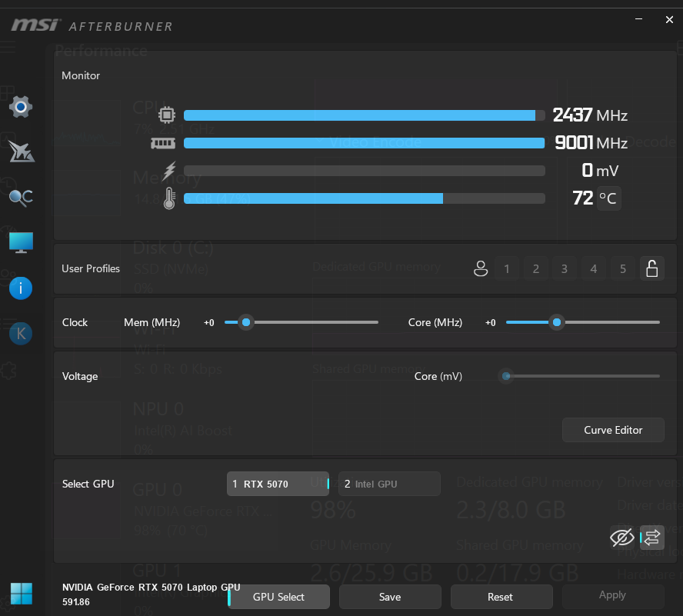Screen dimensions: 683x616
Task: Select user profile slot 4
Action: [593, 269]
